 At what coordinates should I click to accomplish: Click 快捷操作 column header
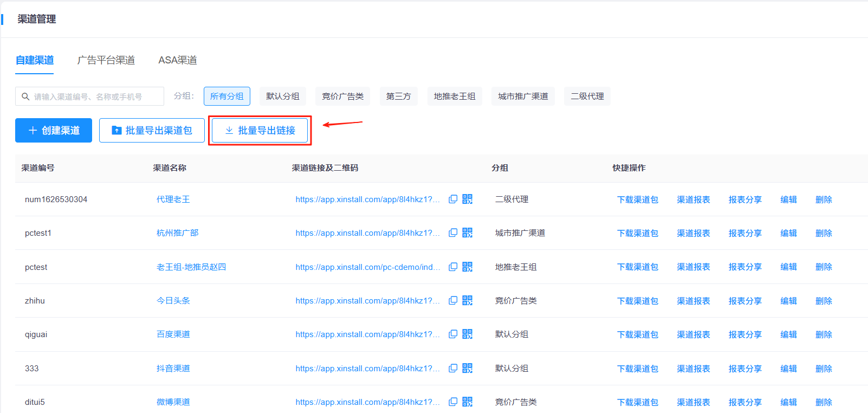629,168
